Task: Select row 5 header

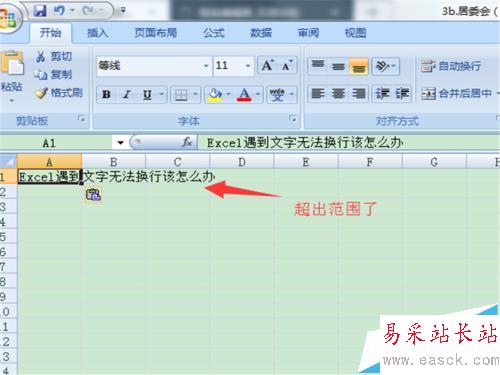Action: click(8, 236)
